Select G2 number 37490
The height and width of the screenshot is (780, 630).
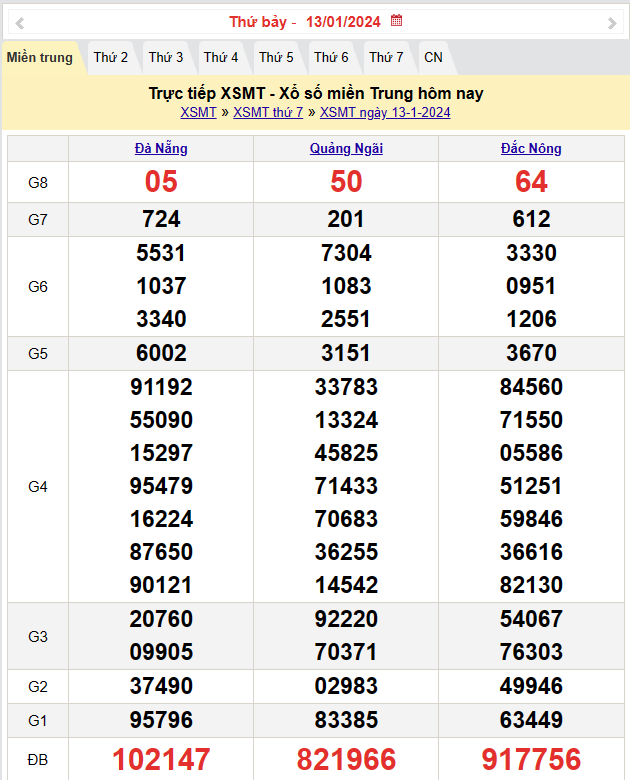pyautogui.click(x=161, y=686)
